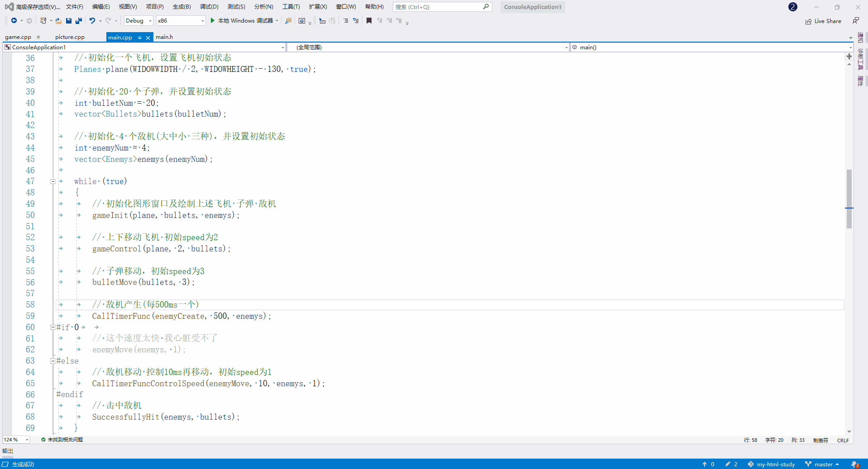
Task: Switch to the picture.cpp tab
Action: pos(70,37)
